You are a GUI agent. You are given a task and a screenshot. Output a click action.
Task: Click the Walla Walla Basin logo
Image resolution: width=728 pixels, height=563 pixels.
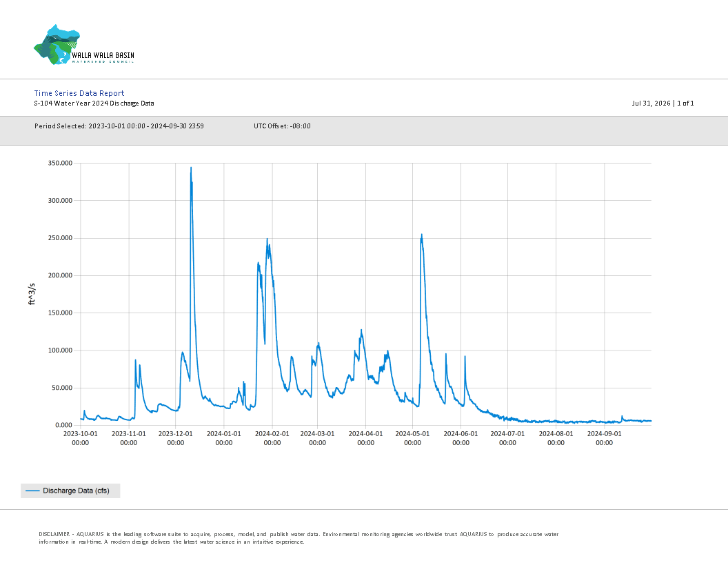(84, 45)
